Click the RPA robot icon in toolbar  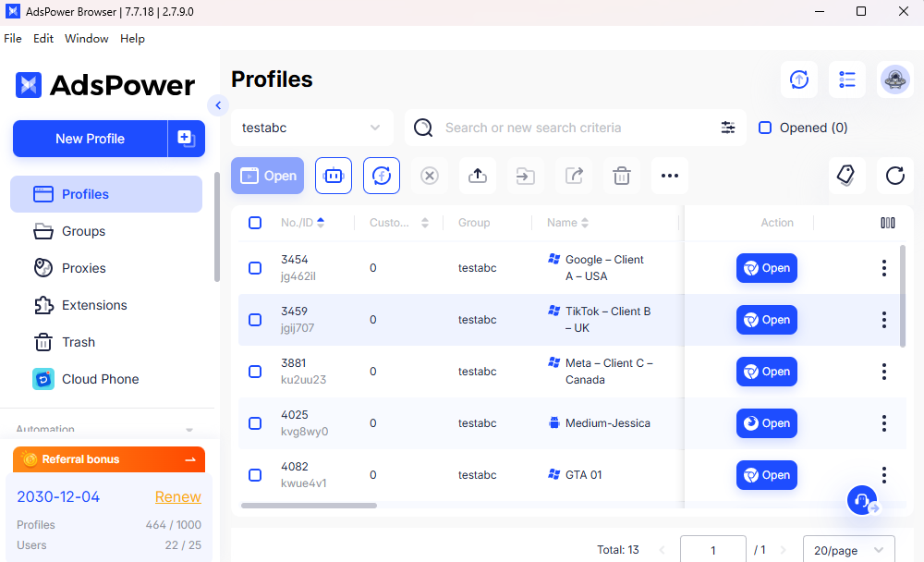[x=334, y=176]
